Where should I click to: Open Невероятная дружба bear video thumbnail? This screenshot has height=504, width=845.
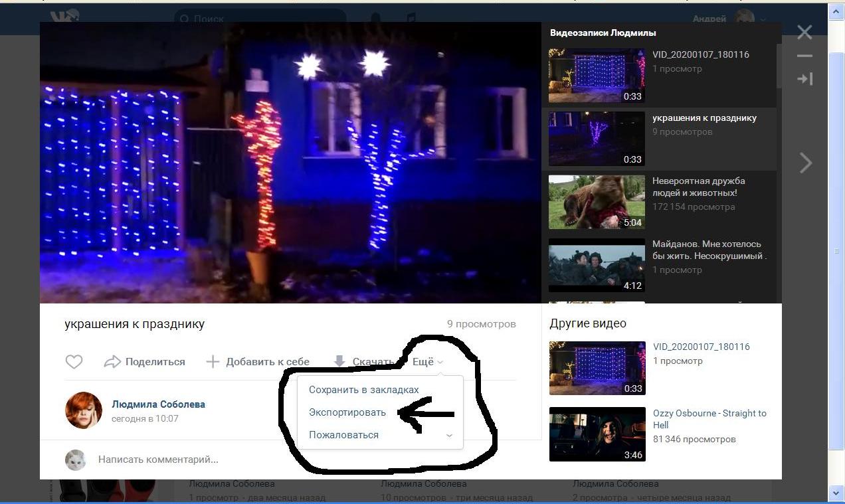click(597, 202)
